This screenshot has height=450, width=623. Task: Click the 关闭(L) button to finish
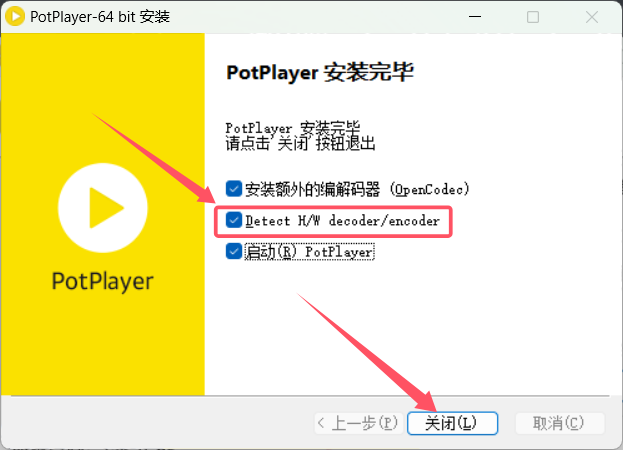pyautogui.click(x=452, y=423)
